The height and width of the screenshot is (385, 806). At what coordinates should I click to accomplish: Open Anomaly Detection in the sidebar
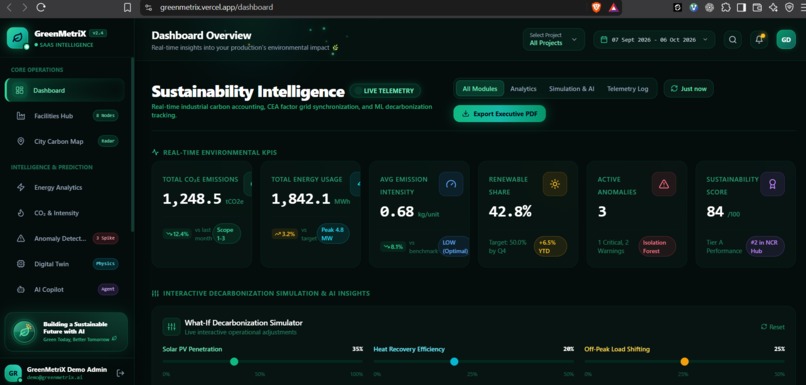(x=64, y=239)
